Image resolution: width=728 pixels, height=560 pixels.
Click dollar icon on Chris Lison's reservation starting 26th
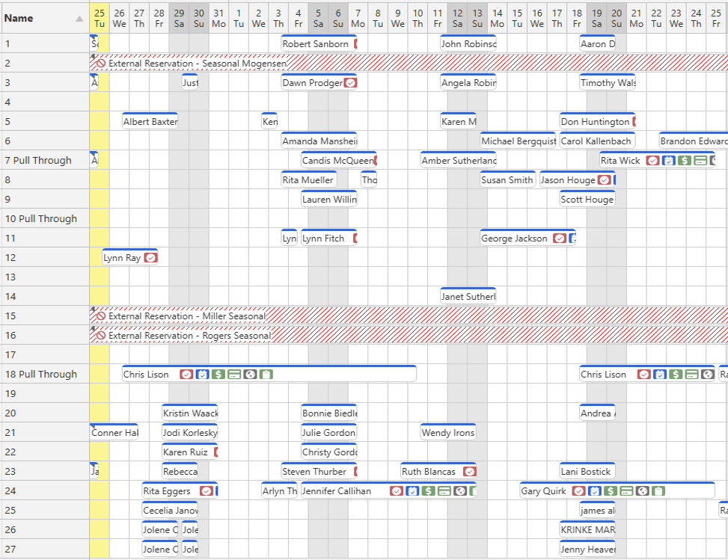coord(218,375)
